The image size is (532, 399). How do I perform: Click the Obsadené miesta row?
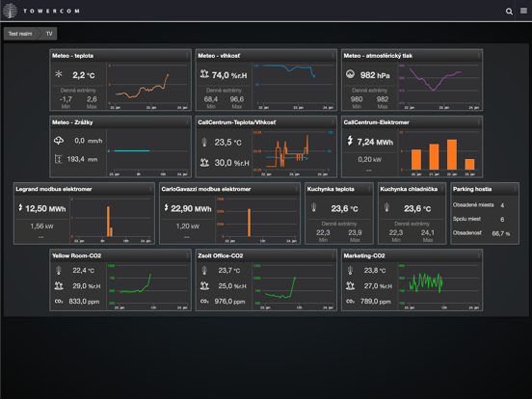coord(479,205)
